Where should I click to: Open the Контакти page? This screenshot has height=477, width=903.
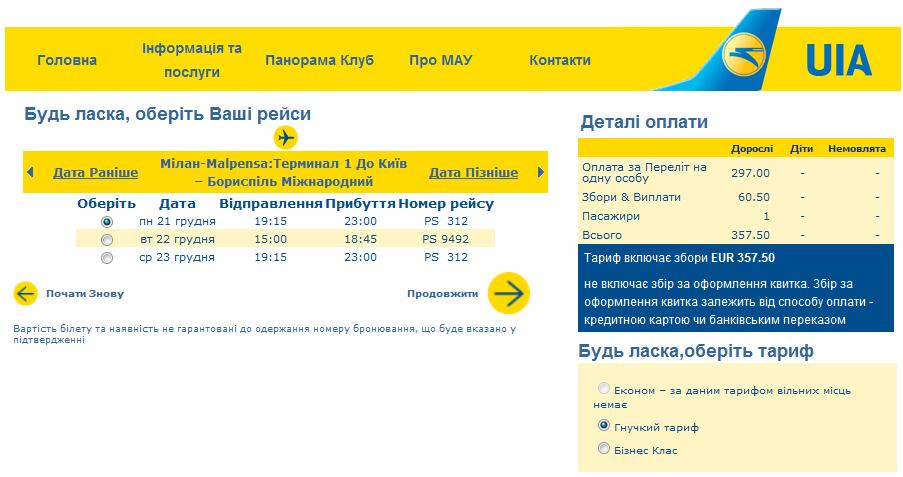(560, 60)
